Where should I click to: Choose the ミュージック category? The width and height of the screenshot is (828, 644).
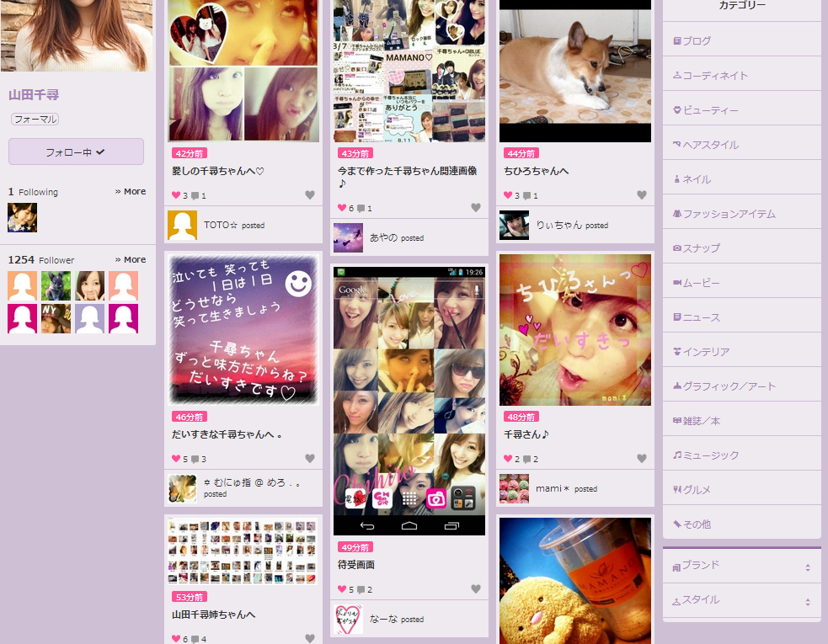pyautogui.click(x=741, y=455)
